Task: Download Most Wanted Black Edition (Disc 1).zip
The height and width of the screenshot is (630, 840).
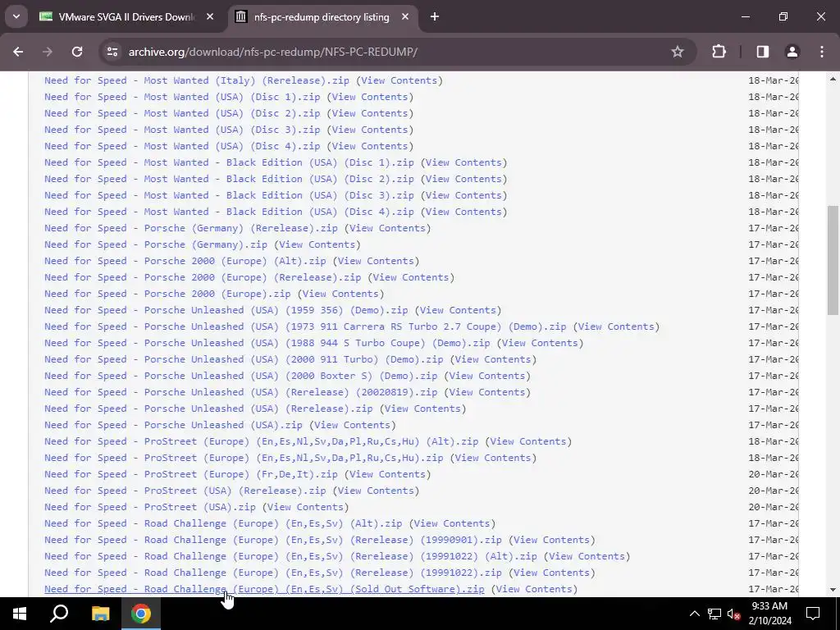Action: click(x=229, y=162)
